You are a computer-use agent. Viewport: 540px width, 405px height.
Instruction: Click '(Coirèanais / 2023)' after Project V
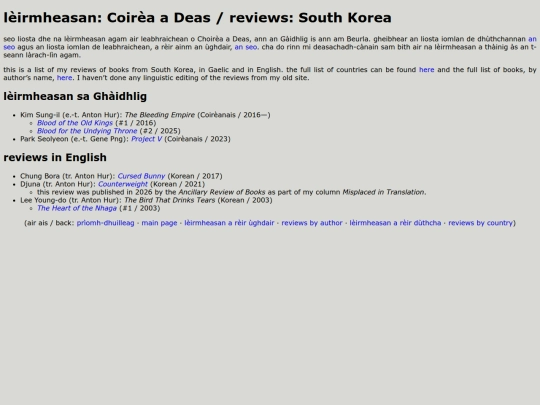197,139
